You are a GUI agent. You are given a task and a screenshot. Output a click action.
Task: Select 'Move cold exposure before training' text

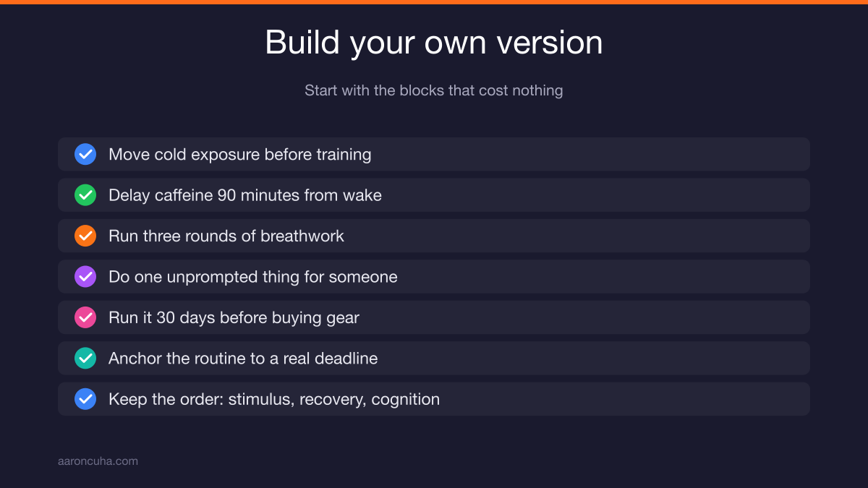pyautogui.click(x=240, y=154)
